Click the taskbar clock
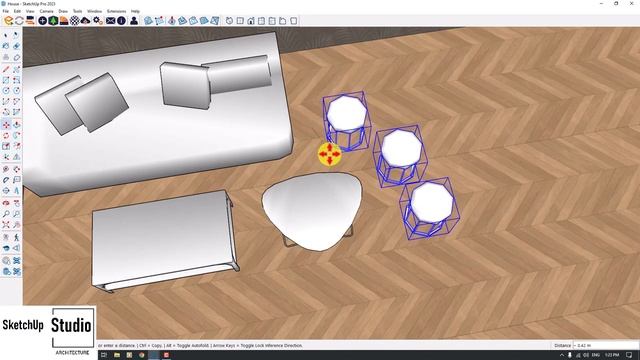The width and height of the screenshot is (640, 360). tap(612, 355)
